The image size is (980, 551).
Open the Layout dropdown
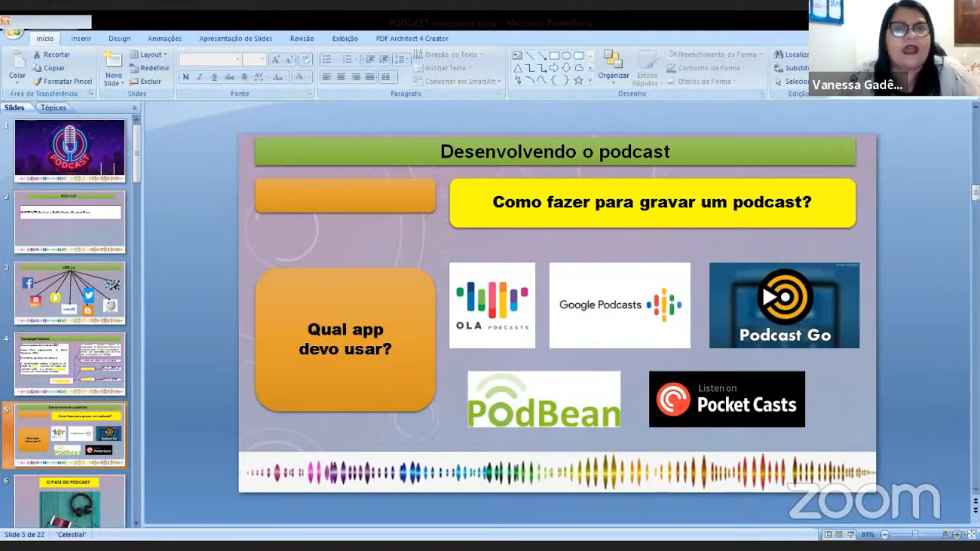click(x=148, y=54)
